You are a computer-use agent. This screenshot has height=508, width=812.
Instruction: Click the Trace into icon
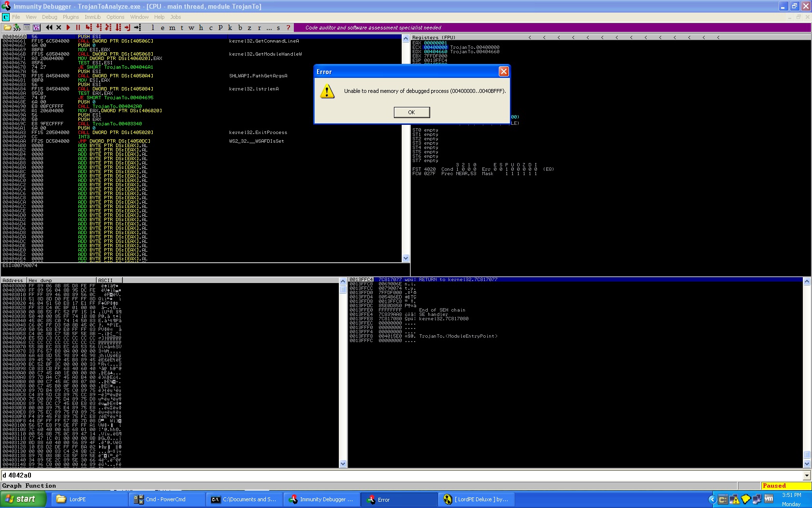coord(108,28)
